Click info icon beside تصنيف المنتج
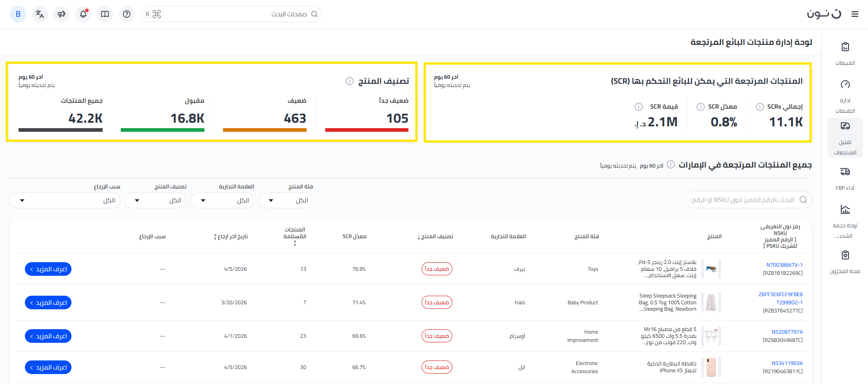 (x=349, y=81)
